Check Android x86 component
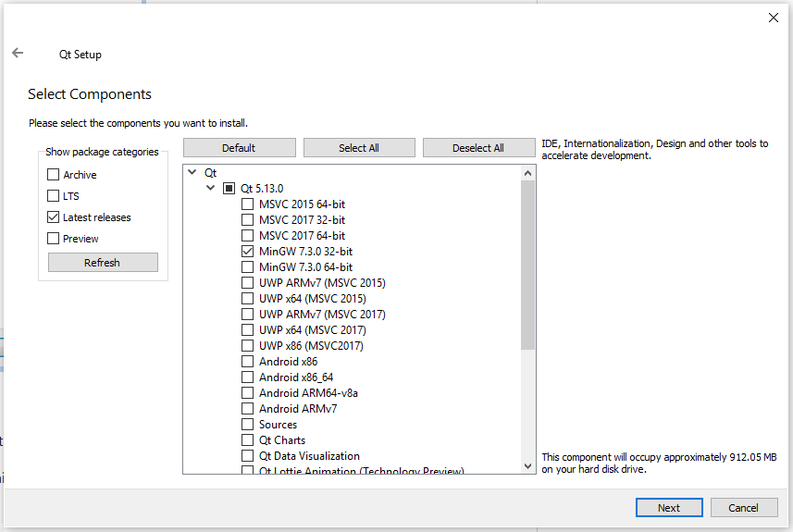This screenshot has height=532, width=793. (247, 362)
